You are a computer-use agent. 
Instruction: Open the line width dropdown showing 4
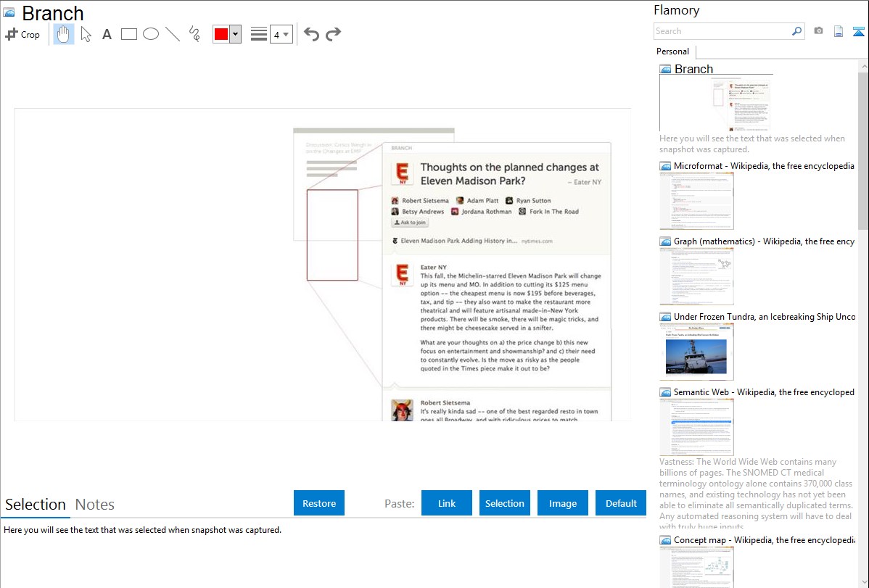(281, 34)
